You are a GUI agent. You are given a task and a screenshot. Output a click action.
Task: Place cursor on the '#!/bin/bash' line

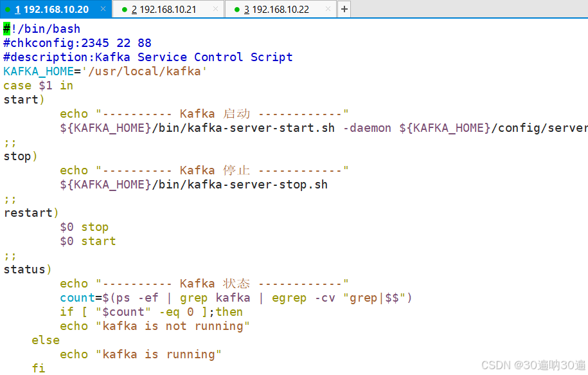(x=42, y=29)
